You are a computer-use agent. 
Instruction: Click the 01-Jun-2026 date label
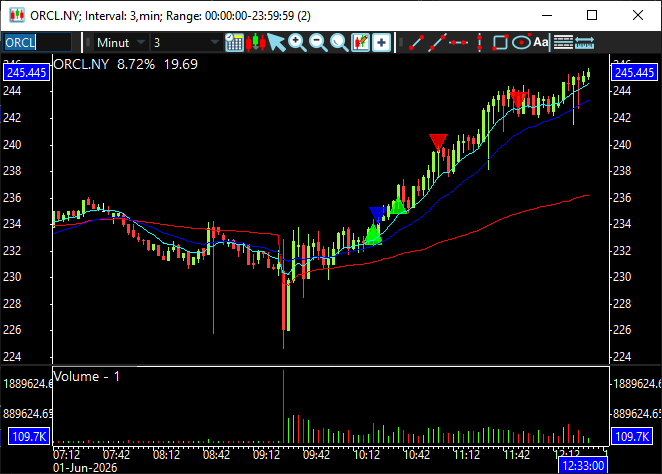[85, 468]
